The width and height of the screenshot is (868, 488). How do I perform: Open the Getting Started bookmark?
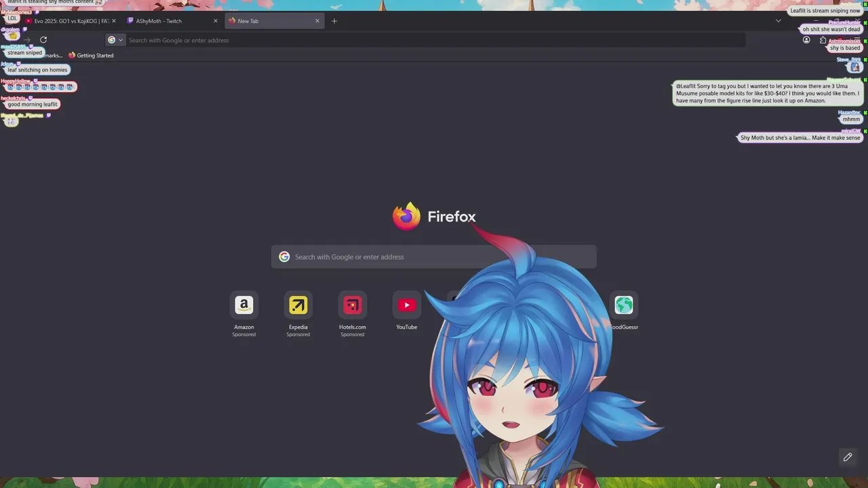coord(91,56)
